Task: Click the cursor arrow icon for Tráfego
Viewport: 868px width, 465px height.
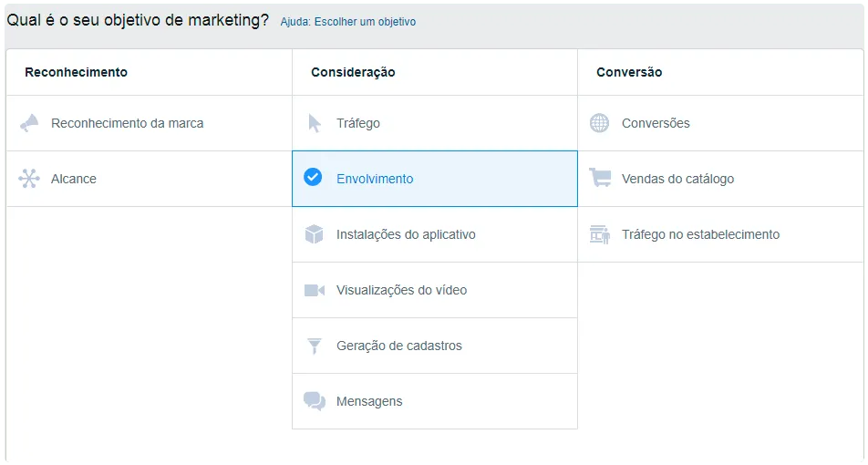Action: [315, 123]
